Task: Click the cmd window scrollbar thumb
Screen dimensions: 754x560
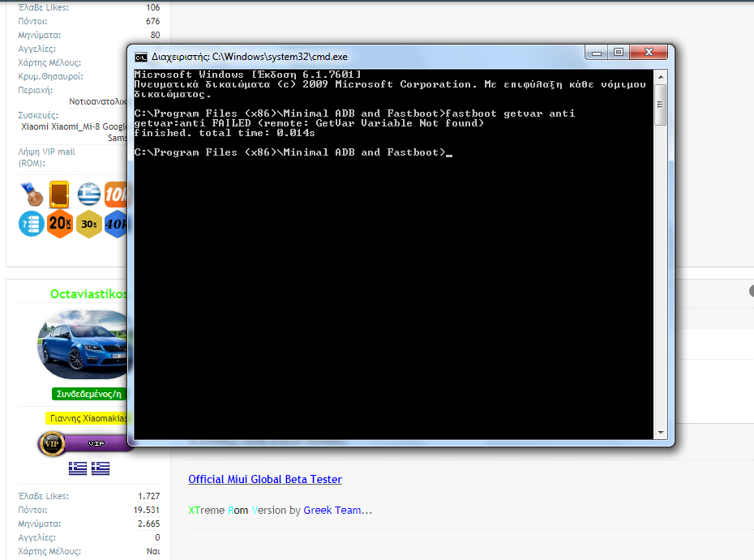Action: coord(660,105)
